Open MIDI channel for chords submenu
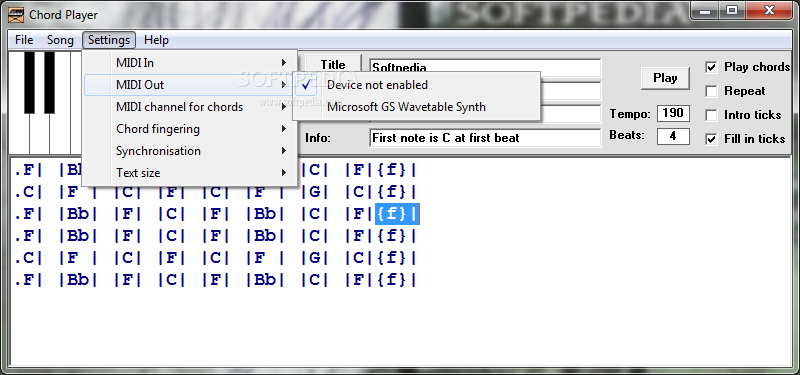 pos(190,107)
